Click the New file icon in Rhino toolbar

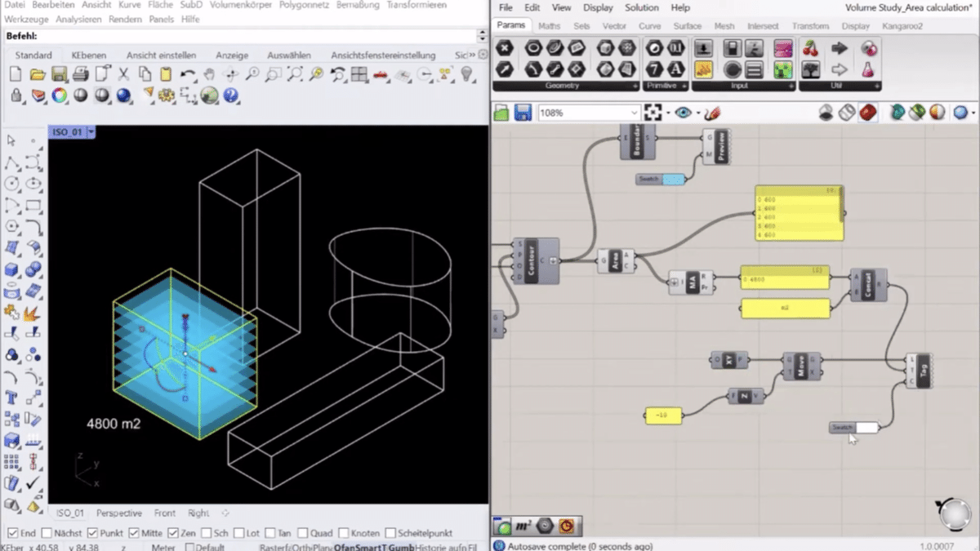[16, 74]
